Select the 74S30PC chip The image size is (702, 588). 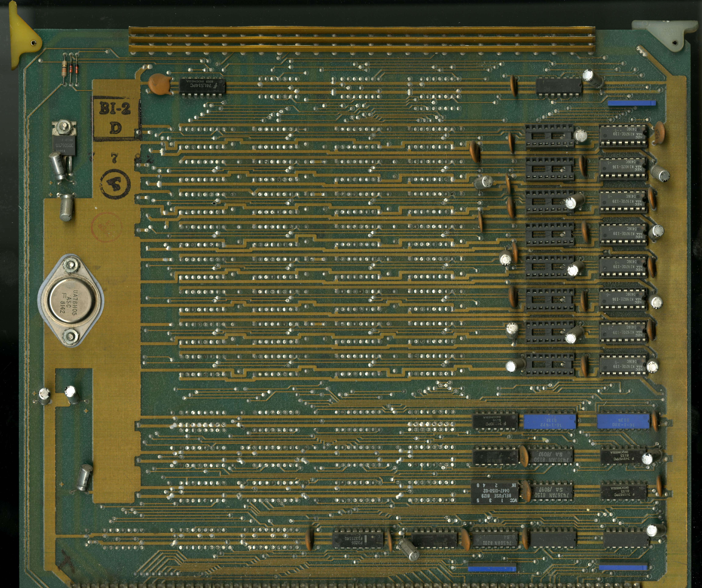495,421
